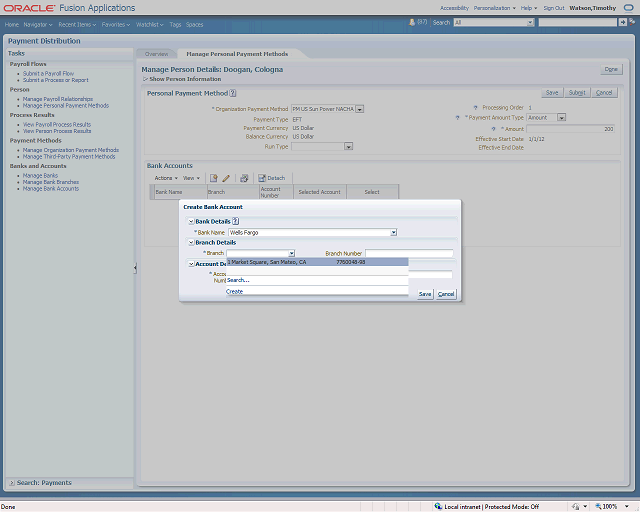Collapse the Account Details section
The image size is (640, 512).
191,264
